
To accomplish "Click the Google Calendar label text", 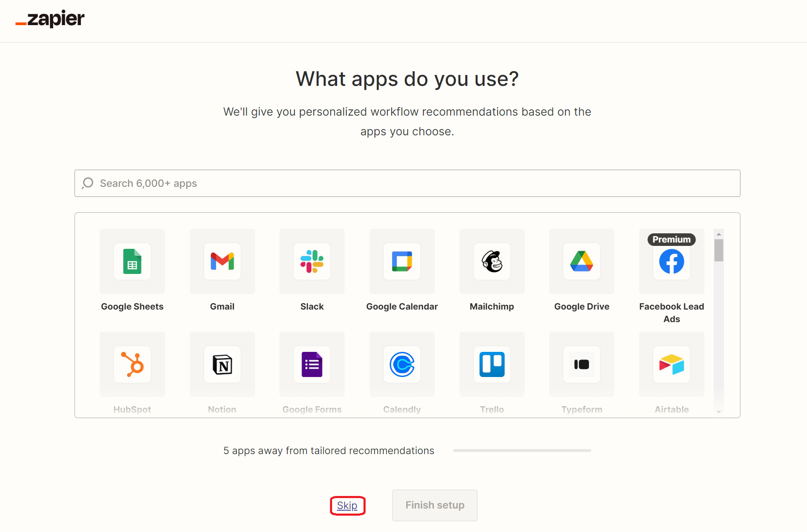I will pos(402,306).
